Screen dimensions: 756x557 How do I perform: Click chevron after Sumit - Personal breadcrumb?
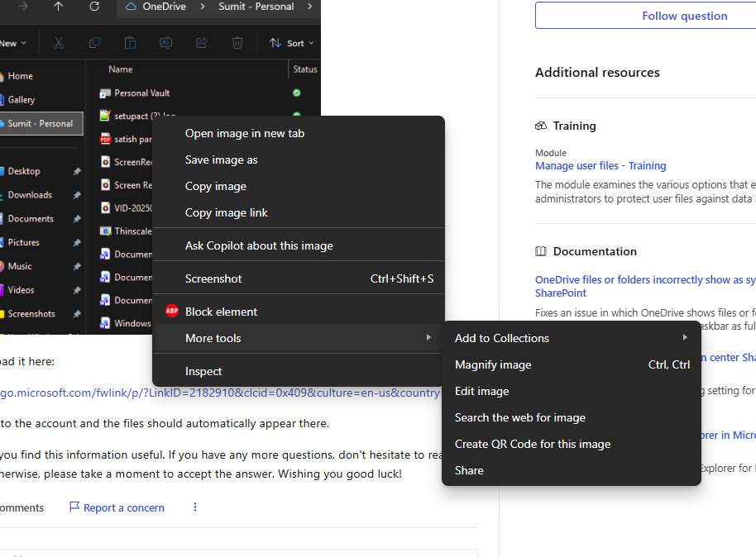[x=309, y=7]
